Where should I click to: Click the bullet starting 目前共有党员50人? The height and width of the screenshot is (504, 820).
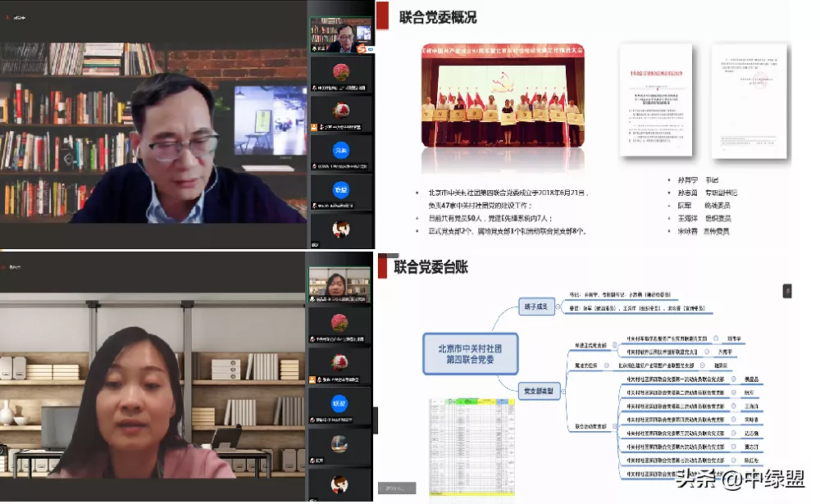(x=490, y=218)
